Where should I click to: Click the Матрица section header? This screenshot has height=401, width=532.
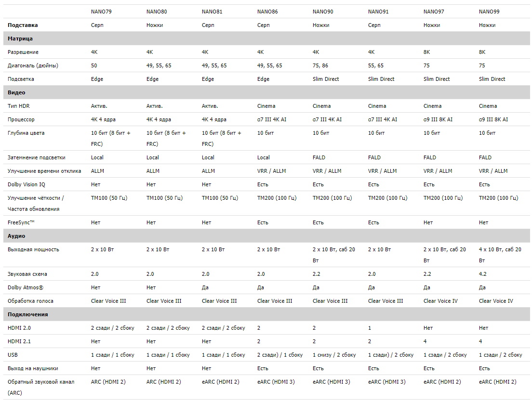[20, 39]
